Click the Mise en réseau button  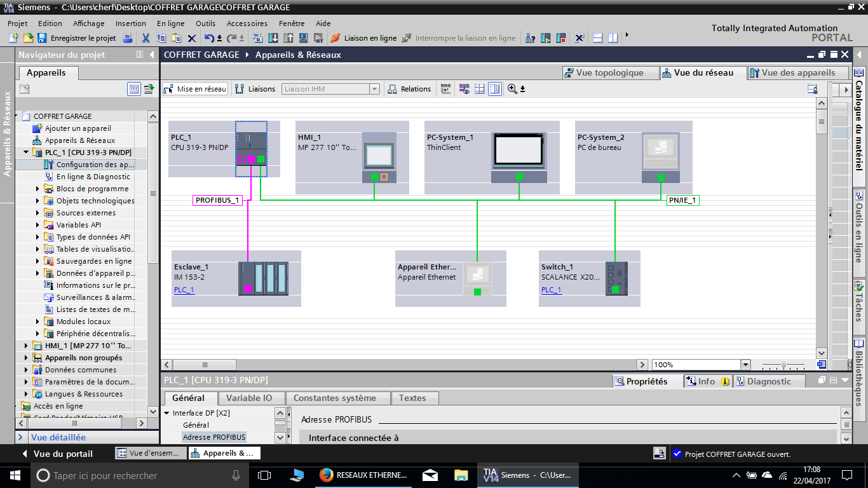tap(195, 89)
